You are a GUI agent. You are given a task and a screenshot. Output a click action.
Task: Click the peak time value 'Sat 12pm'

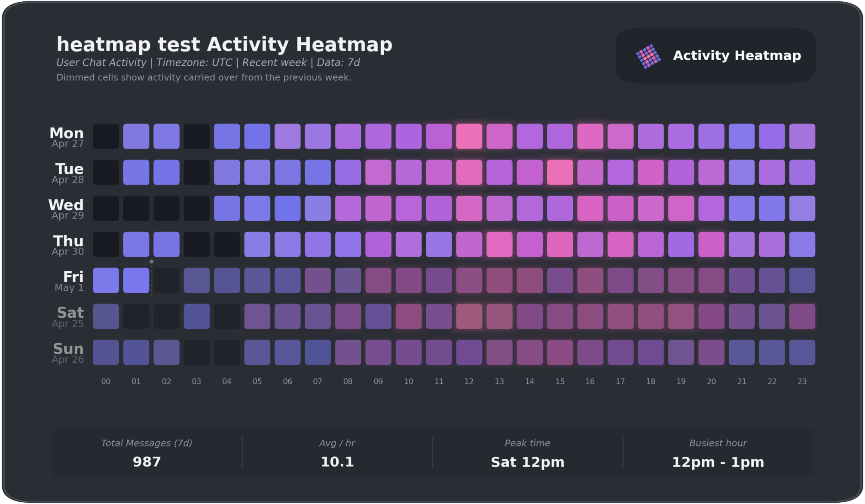tap(528, 462)
